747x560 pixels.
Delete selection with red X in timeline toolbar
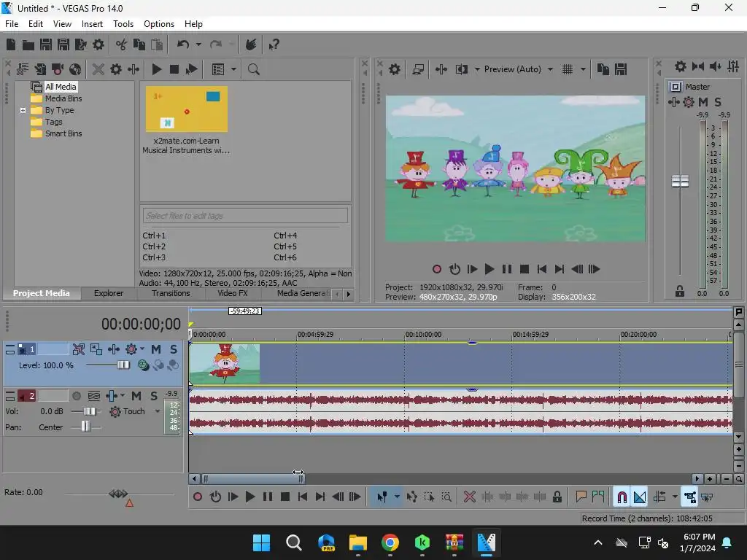[x=469, y=497]
